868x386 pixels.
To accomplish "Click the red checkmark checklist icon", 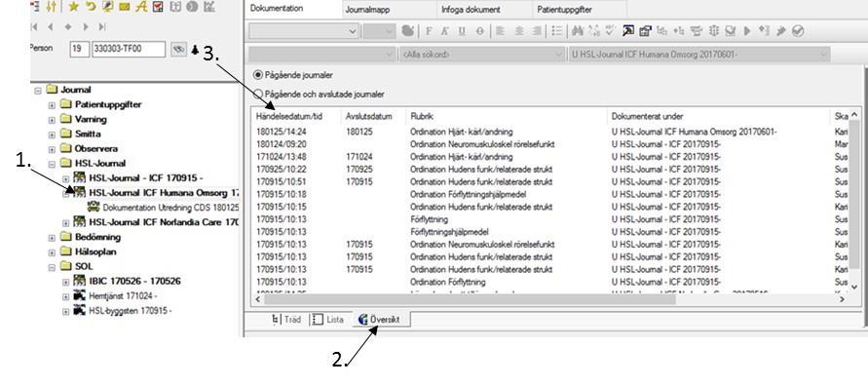I will tap(158, 7).
